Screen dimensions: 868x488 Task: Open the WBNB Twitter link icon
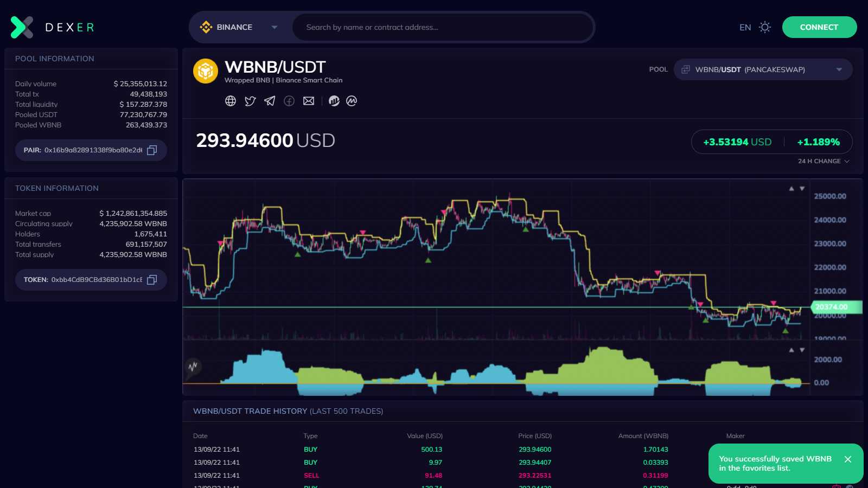click(x=250, y=101)
